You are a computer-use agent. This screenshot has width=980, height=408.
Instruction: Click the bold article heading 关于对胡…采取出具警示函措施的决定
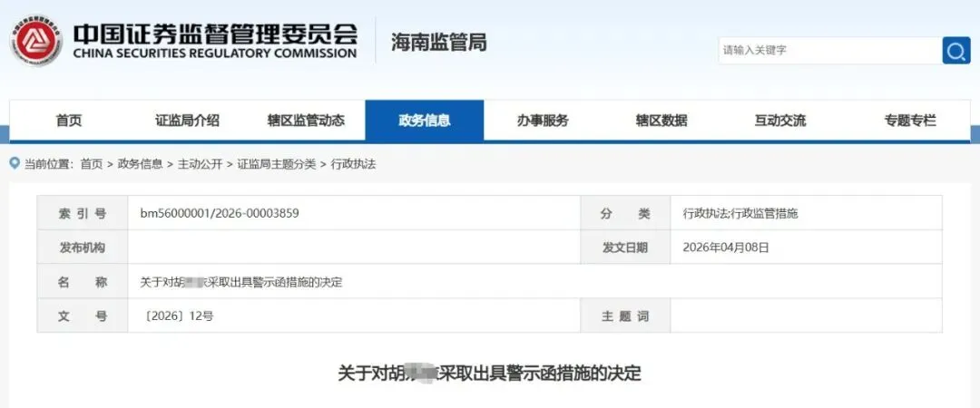489,374
